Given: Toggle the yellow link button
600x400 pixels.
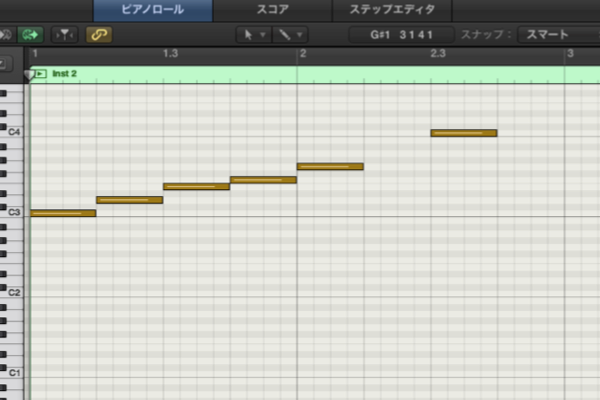Looking at the screenshot, I should point(99,35).
